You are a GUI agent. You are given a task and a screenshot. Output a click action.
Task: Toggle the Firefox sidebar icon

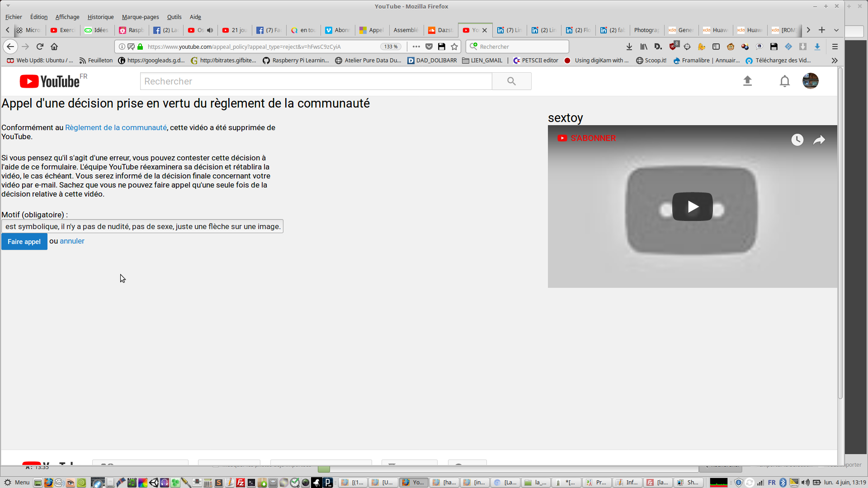pos(716,47)
